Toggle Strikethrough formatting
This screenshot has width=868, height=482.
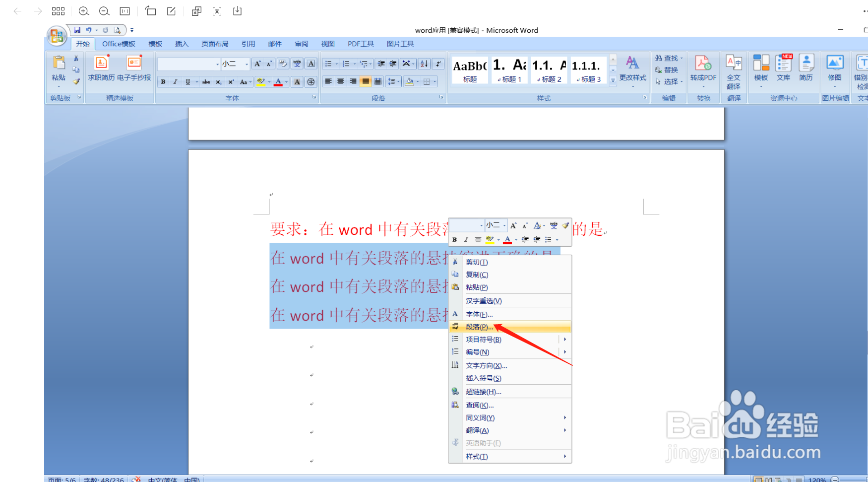pyautogui.click(x=206, y=82)
